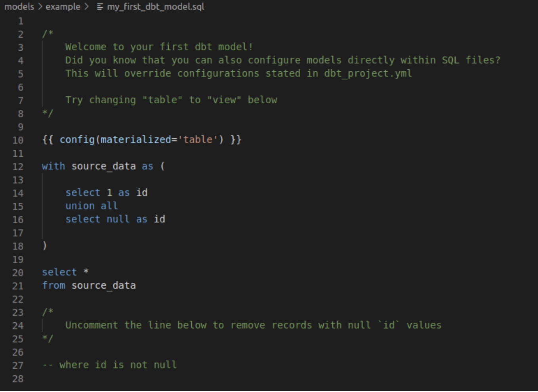
Task: Select the example breadcrumb segment
Action: 63,7
